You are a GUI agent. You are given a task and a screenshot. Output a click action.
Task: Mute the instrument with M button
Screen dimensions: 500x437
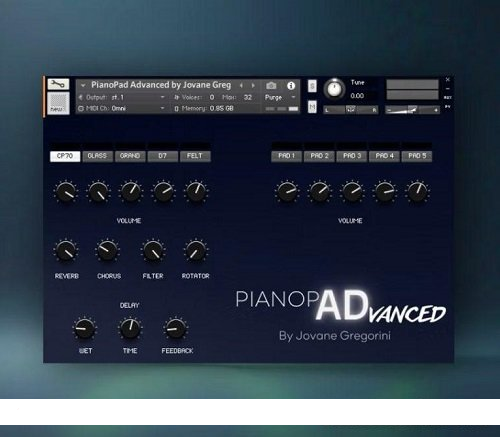click(312, 107)
